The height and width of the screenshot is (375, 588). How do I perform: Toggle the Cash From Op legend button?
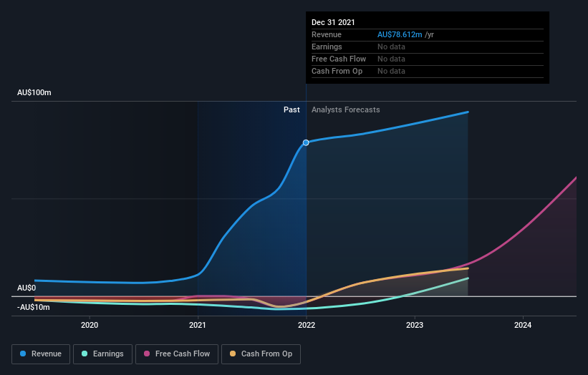click(x=261, y=354)
